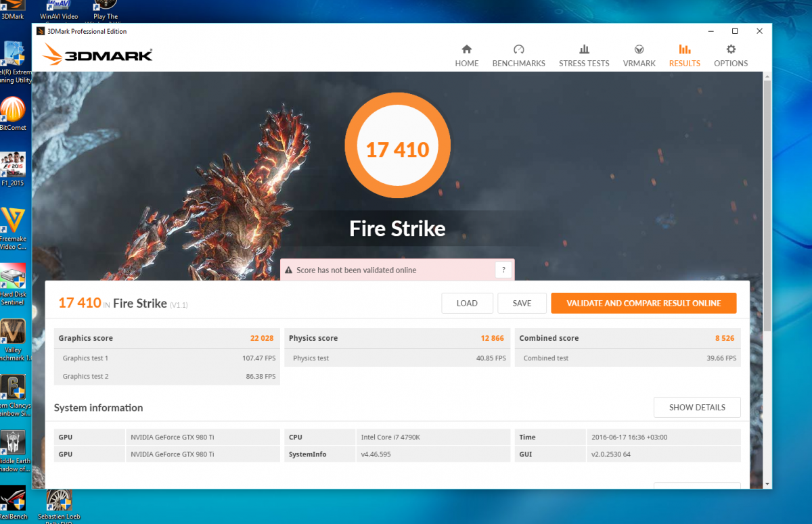The width and height of the screenshot is (812, 524).
Task: Select the Fire Strike title text
Action: 397,229
